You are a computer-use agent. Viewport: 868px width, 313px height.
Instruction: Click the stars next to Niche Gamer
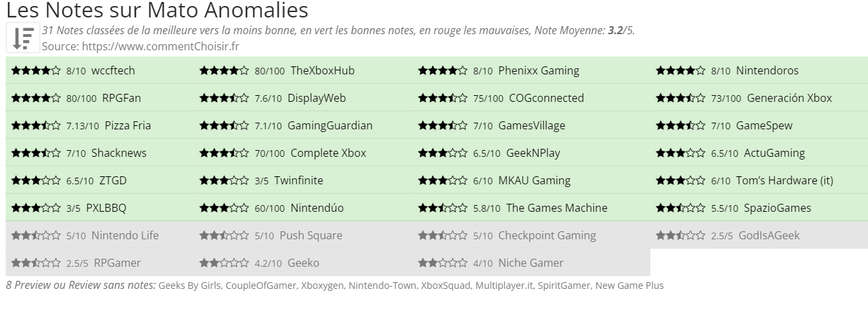point(443,263)
